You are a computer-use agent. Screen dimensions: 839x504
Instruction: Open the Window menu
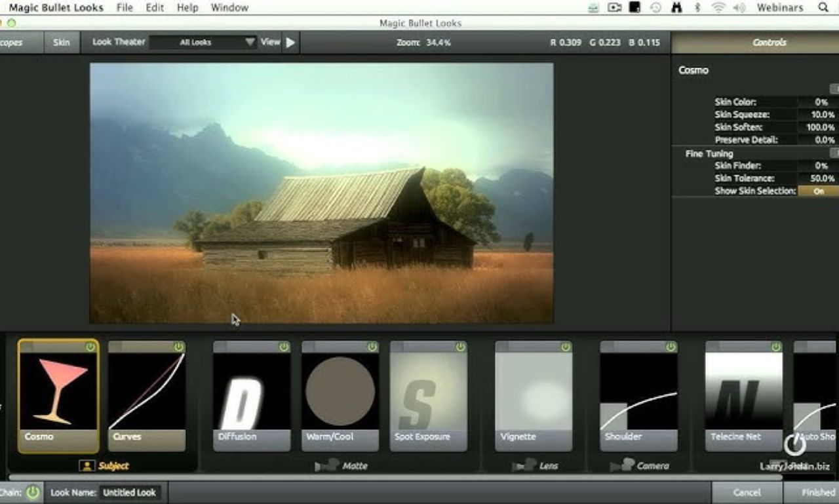click(229, 8)
